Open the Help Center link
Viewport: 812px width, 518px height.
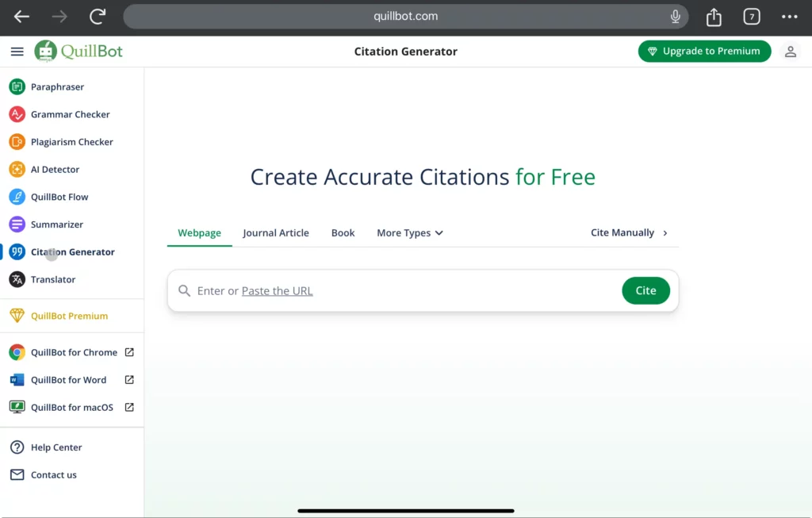click(56, 447)
